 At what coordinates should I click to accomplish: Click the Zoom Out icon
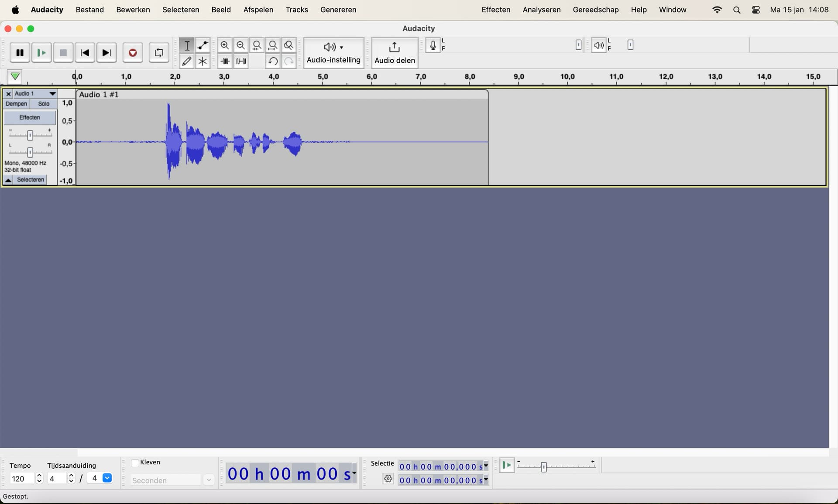pyautogui.click(x=240, y=45)
